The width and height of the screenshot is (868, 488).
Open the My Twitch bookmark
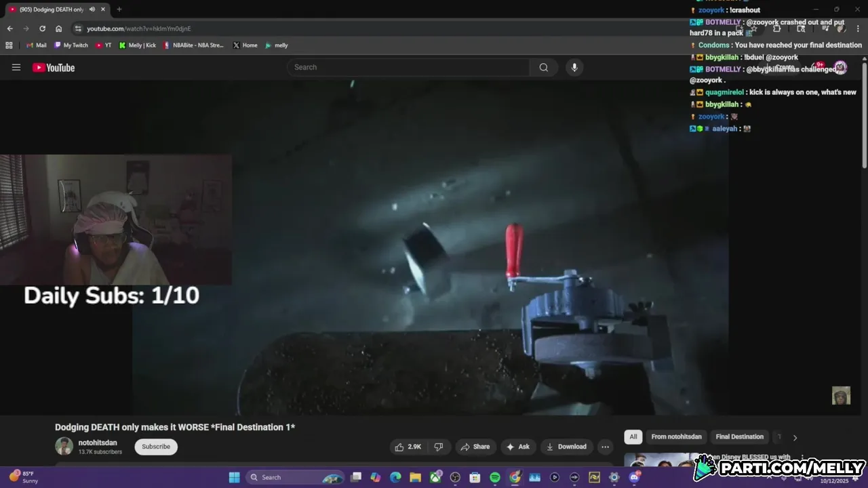click(71, 45)
